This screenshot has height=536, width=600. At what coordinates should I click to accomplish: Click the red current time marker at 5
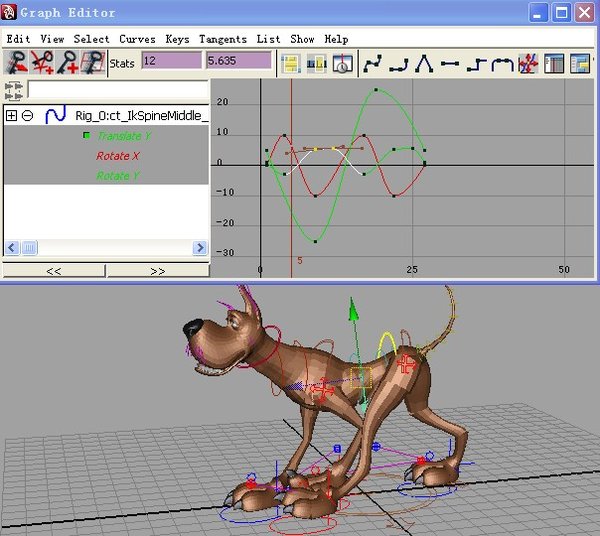pos(292,178)
